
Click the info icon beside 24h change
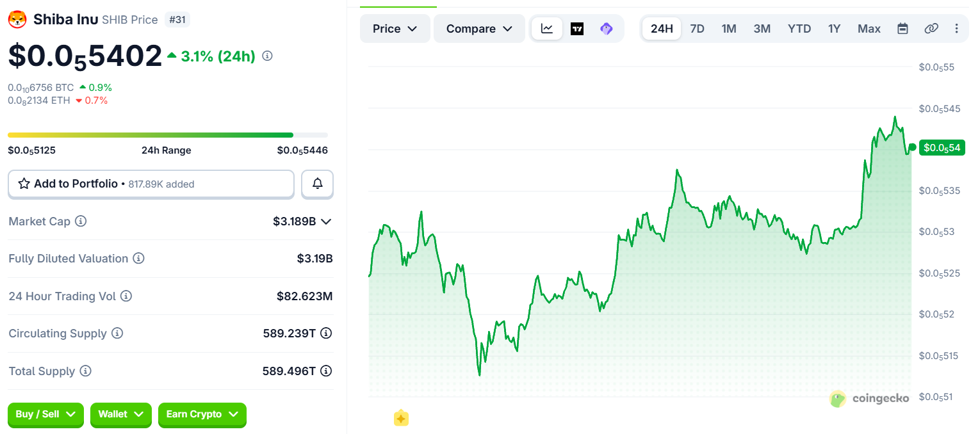pyautogui.click(x=268, y=56)
